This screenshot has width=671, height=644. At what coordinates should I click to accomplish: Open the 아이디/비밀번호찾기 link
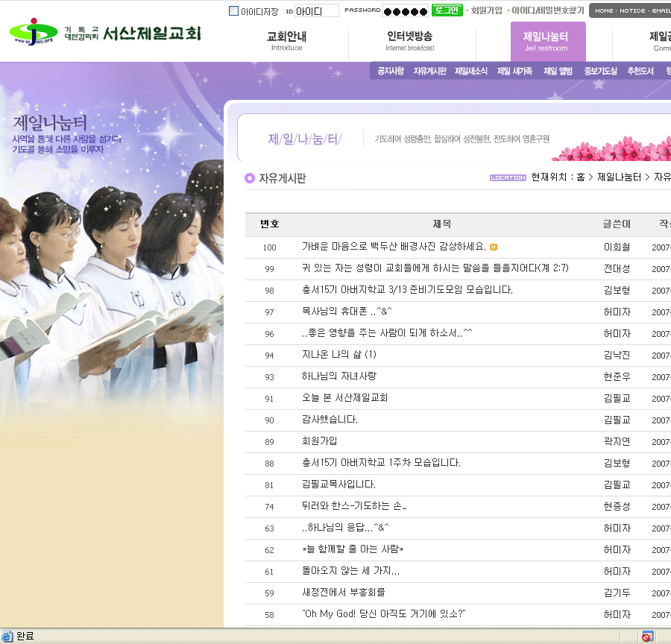point(548,10)
